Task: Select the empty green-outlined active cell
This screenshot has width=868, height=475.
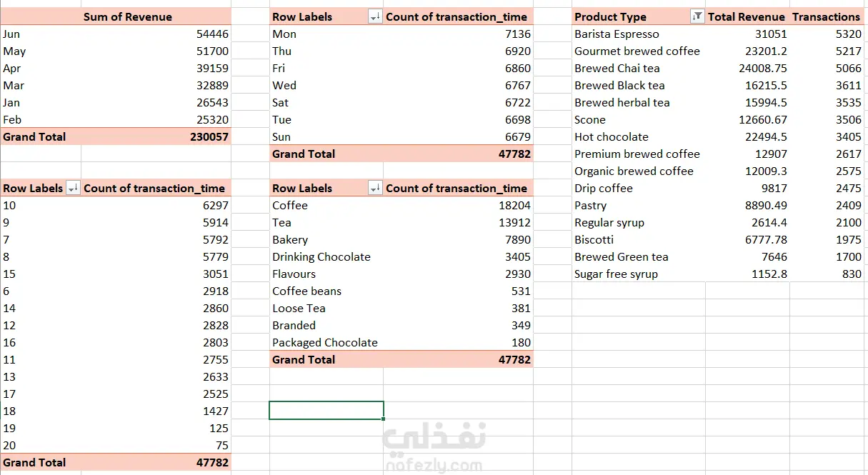Action: click(x=326, y=411)
